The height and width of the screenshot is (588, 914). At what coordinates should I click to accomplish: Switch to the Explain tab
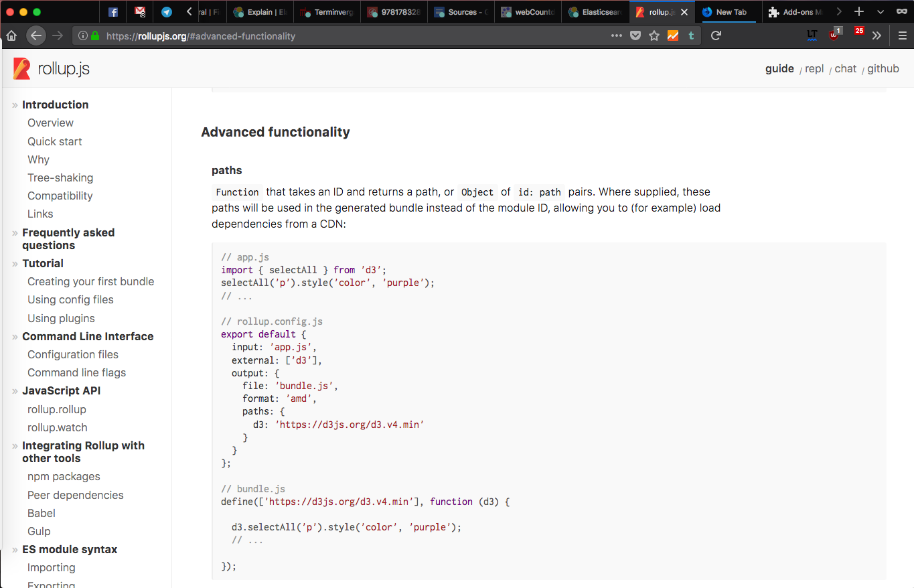click(x=259, y=12)
